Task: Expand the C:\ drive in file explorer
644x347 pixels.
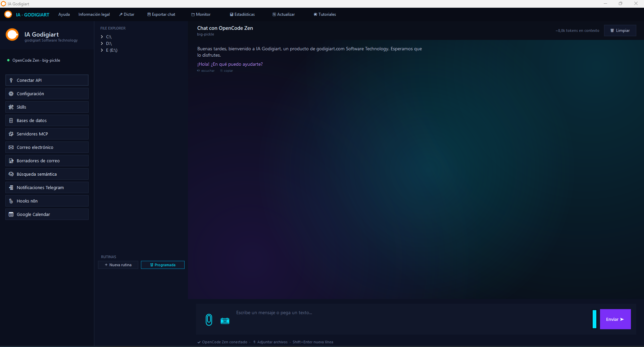Action: (x=102, y=37)
